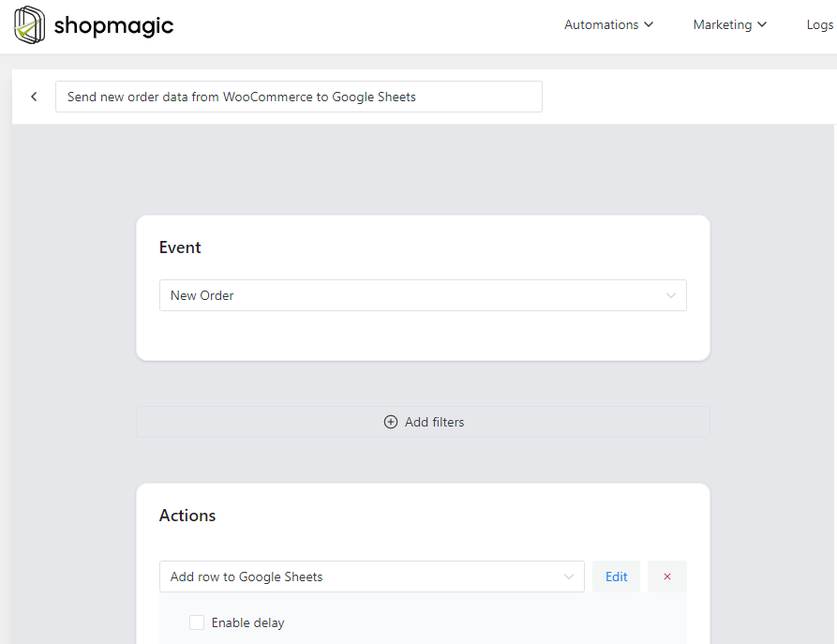
Task: Open the New Order event dropdown
Action: pyautogui.click(x=423, y=295)
